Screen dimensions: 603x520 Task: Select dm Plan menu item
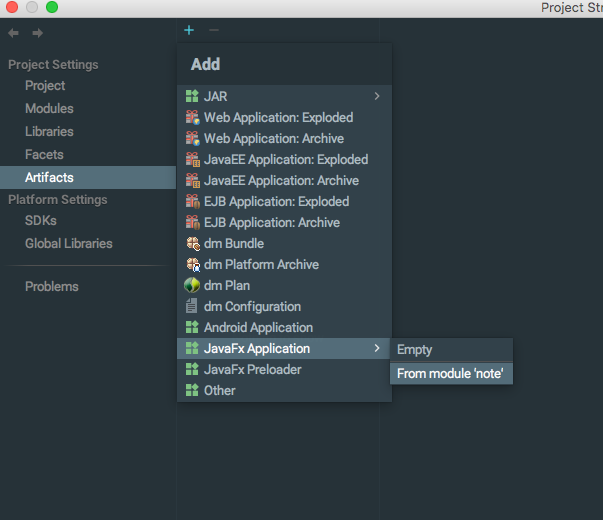coord(284,285)
